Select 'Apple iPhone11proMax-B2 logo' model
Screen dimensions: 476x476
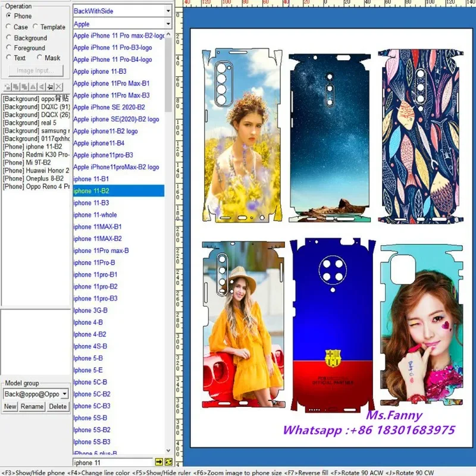(x=118, y=167)
